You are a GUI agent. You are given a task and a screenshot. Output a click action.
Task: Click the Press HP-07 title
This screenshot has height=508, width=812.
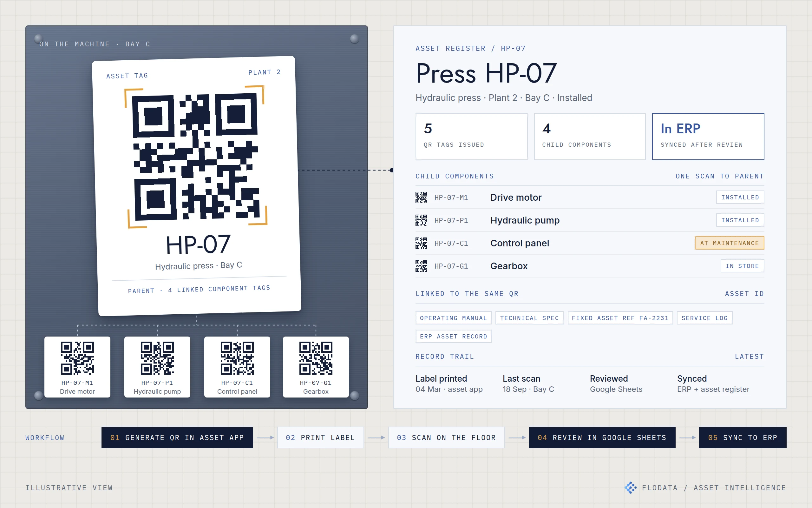[x=486, y=73]
